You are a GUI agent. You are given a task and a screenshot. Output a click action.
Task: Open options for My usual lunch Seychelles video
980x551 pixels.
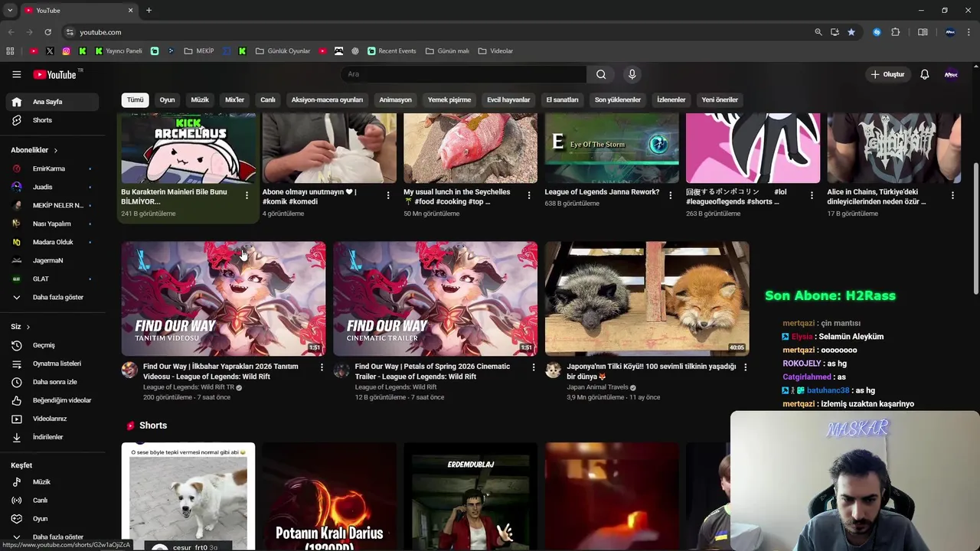click(528, 195)
